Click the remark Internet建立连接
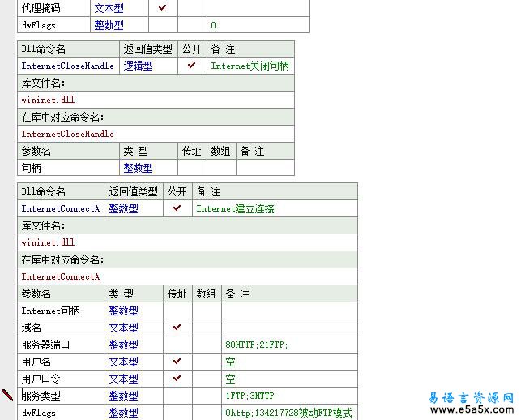The image size is (521, 420). (x=235, y=209)
